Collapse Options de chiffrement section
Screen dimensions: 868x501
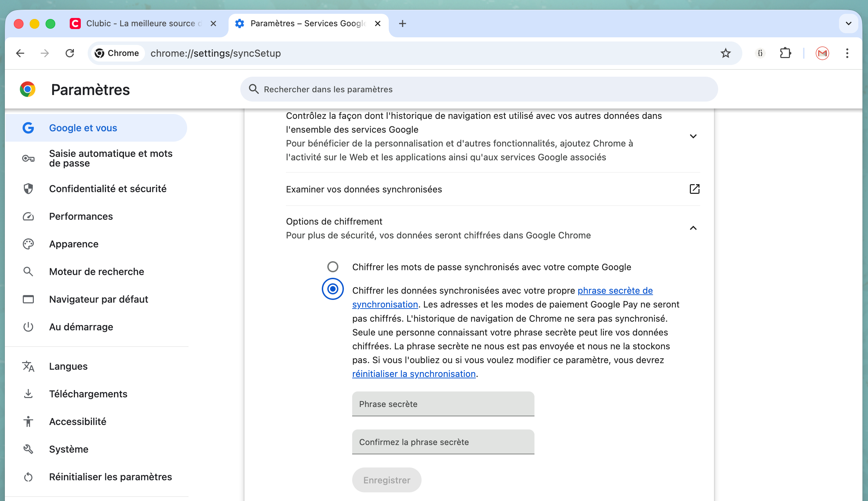tap(694, 228)
